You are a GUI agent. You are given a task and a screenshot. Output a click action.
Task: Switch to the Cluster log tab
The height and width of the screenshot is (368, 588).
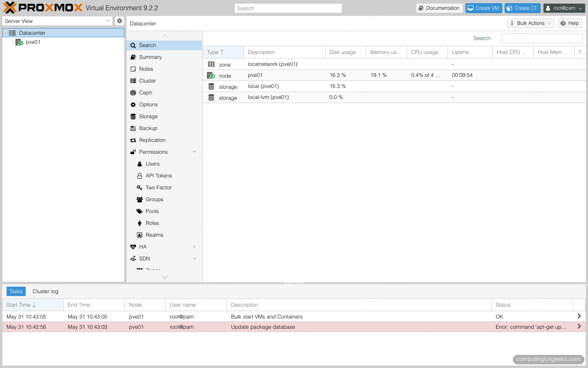[45, 292]
